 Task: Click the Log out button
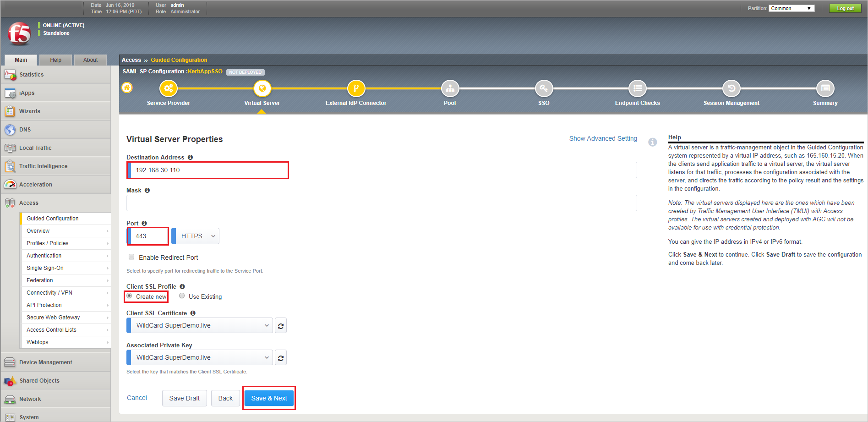click(x=845, y=8)
